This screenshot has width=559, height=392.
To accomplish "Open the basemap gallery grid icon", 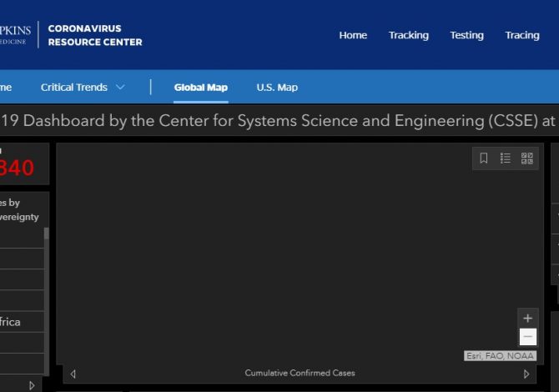I will 527,158.
